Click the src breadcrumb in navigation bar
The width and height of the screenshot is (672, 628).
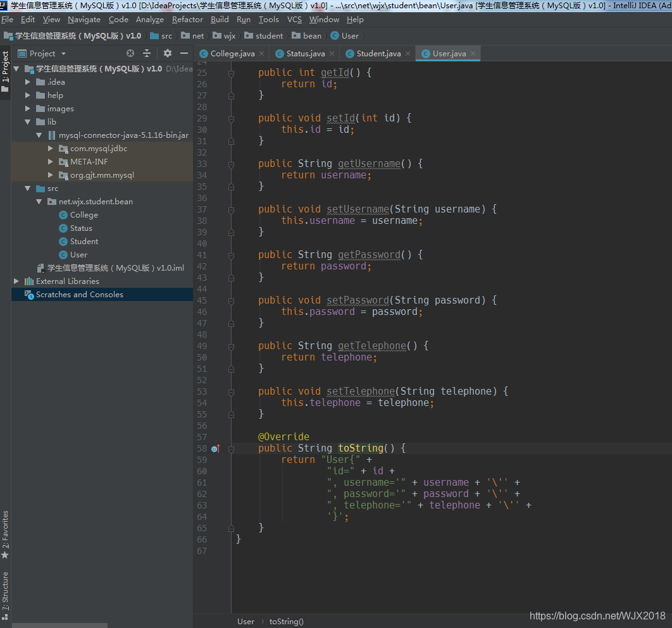[x=161, y=36]
